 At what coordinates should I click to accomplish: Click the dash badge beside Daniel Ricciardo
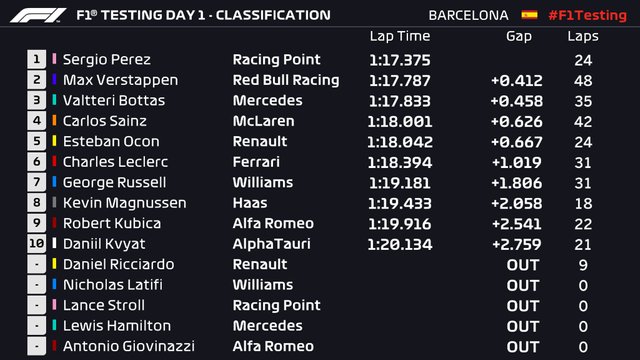[x=36, y=264]
